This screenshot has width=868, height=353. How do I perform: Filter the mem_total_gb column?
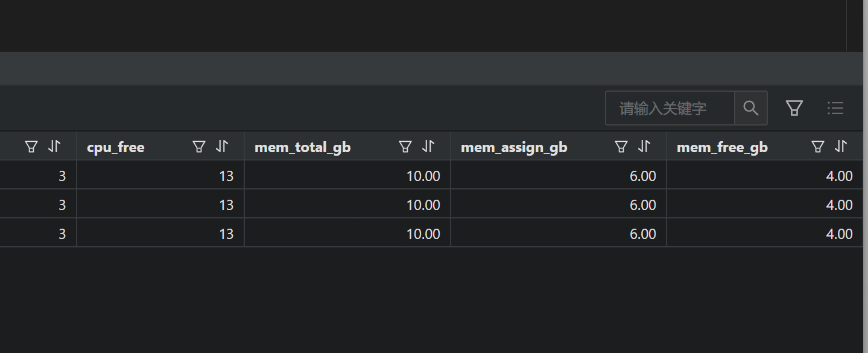click(405, 147)
